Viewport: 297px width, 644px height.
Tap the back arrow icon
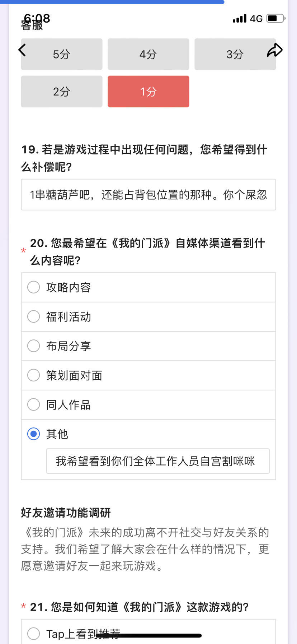pyautogui.click(x=22, y=50)
